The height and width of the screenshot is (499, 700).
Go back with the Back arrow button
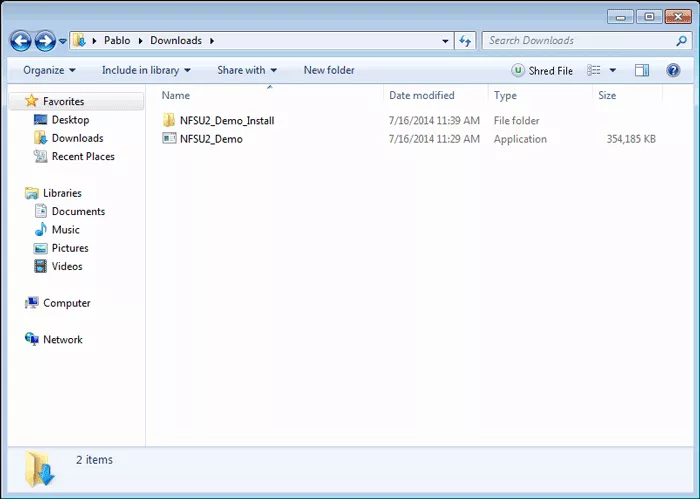pyautogui.click(x=21, y=41)
